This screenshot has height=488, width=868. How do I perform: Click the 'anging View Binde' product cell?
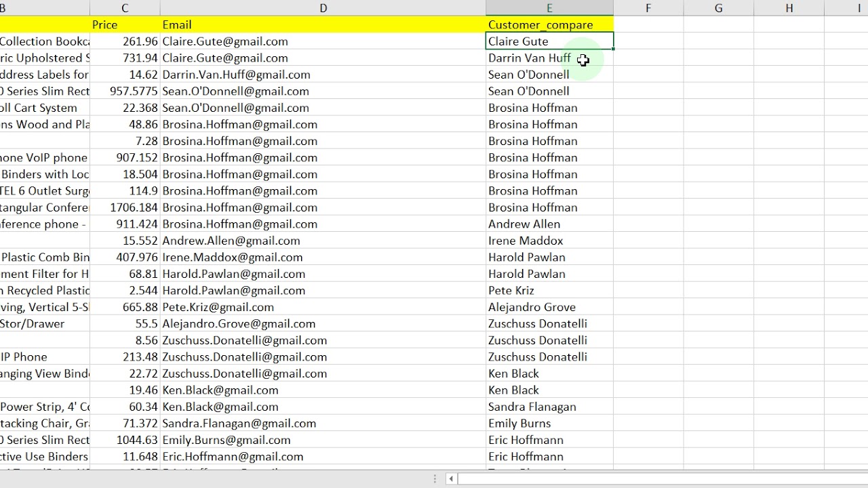[x=45, y=373]
